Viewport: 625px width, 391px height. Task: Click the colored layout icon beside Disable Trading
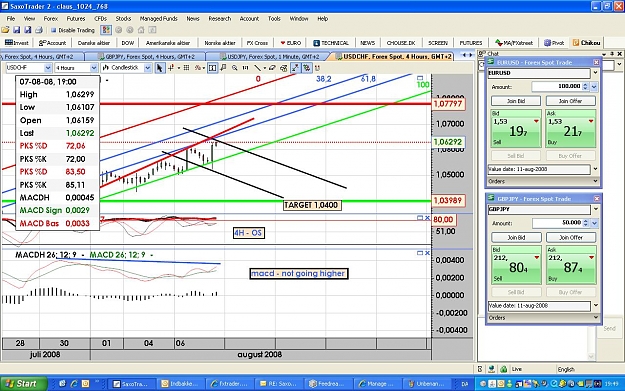[106, 30]
